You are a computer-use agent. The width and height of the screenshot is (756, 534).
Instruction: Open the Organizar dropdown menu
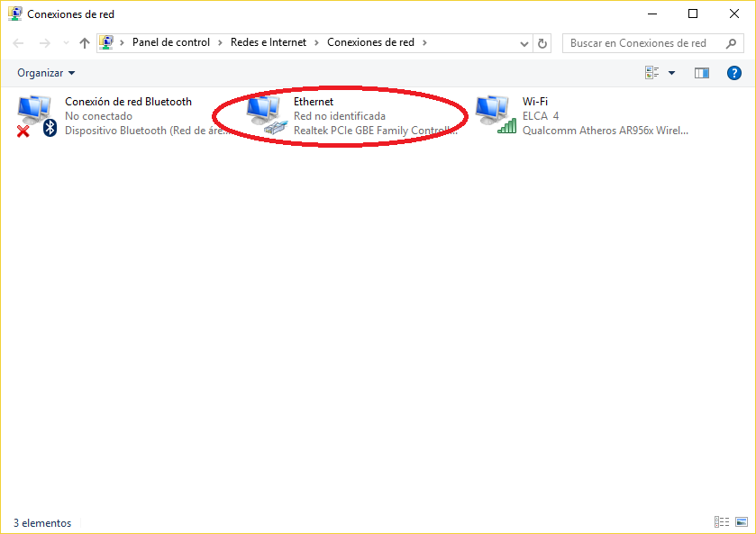46,73
